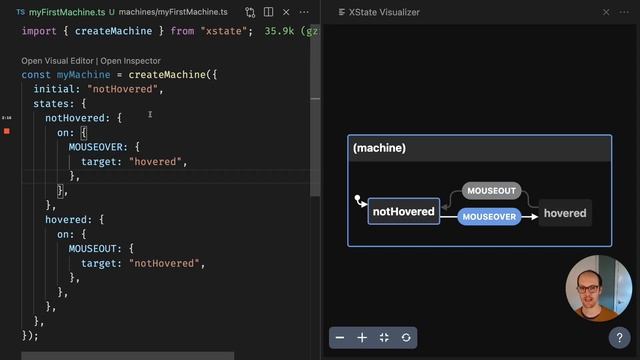This screenshot has width=640, height=360.
Task: Click the Open Visual Editor code lens
Action: point(58,61)
